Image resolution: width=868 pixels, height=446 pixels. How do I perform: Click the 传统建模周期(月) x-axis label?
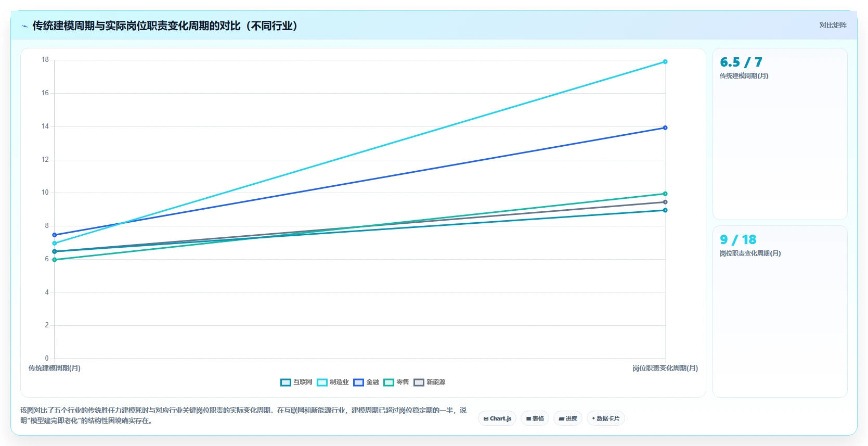point(55,368)
